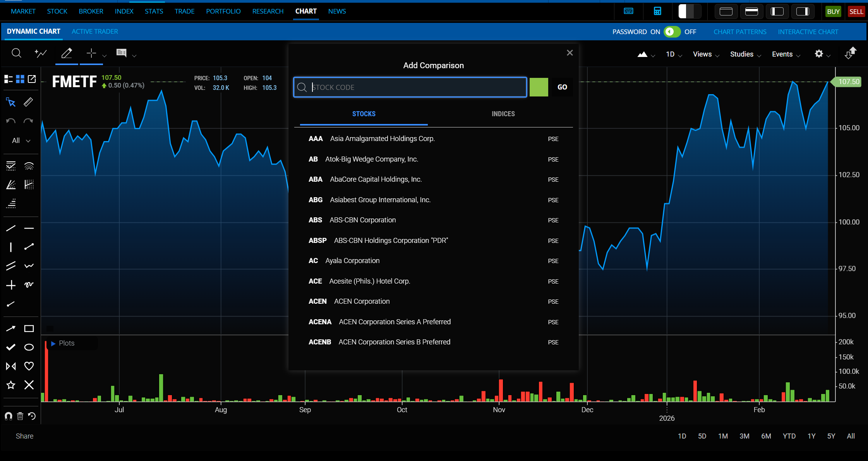Click the magnet snap icon
The image size is (868, 461).
click(x=8, y=416)
